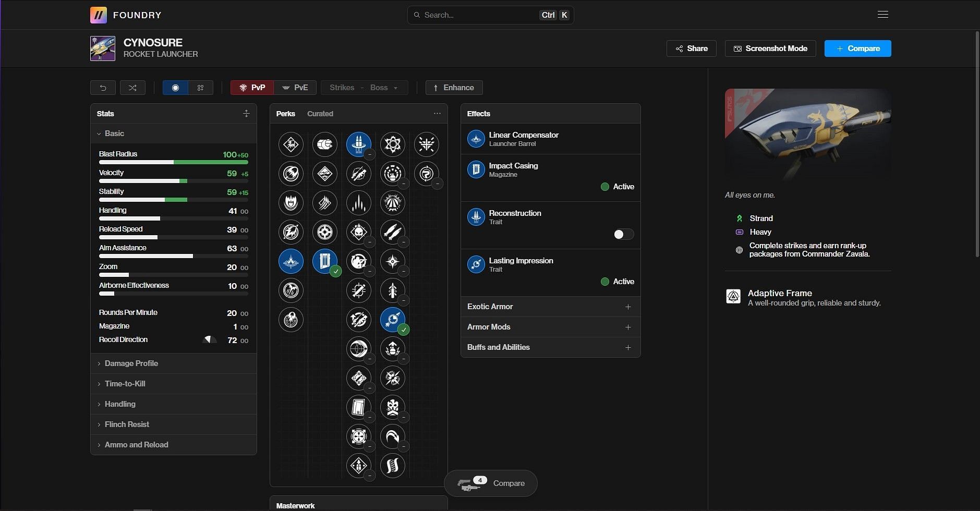This screenshot has height=511, width=980.
Task: Click the randomize shuffle icon
Action: click(132, 88)
